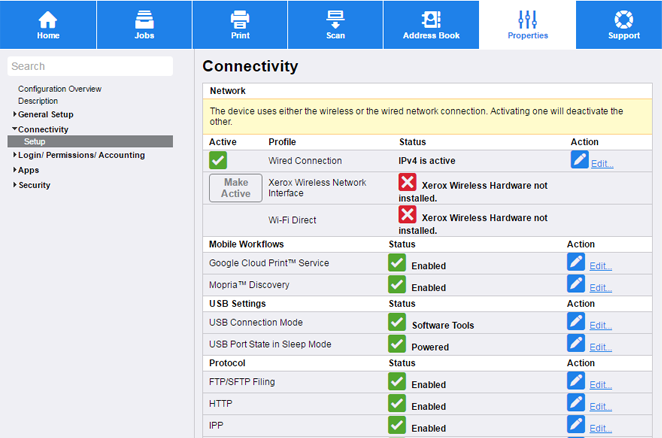Image resolution: width=662 pixels, height=438 pixels.
Task: Click the pencil icon for USB Connection Mode
Action: point(576,321)
